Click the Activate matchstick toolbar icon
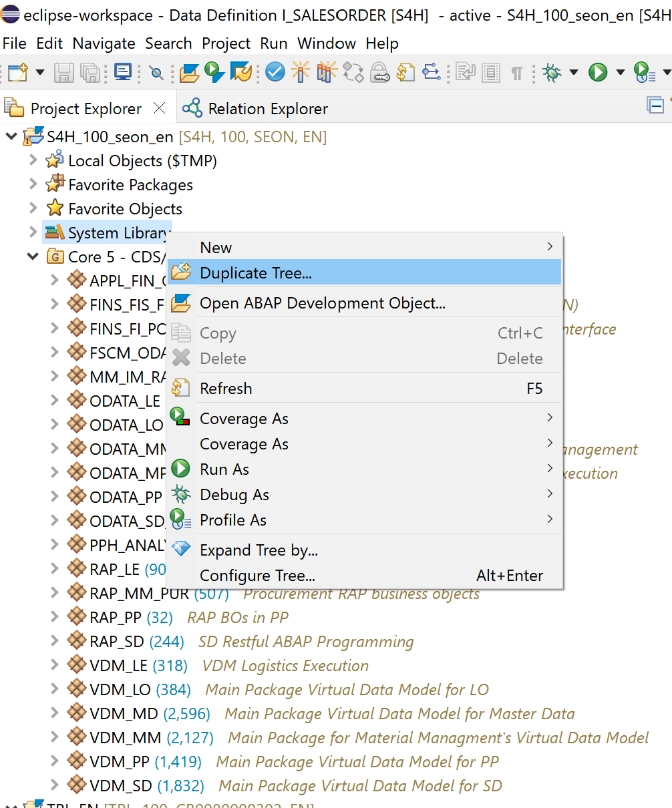This screenshot has height=808, width=672. tap(301, 71)
